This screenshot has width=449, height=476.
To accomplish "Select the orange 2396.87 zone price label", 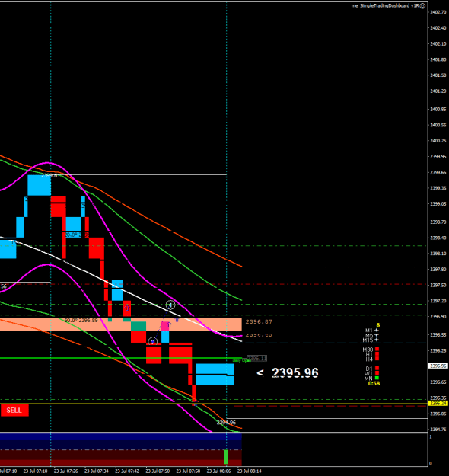I will [259, 322].
